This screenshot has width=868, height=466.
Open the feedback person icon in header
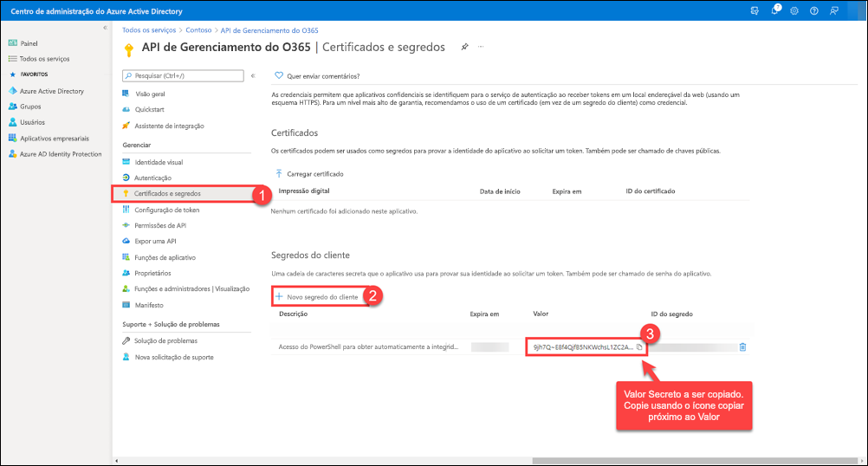(x=833, y=10)
